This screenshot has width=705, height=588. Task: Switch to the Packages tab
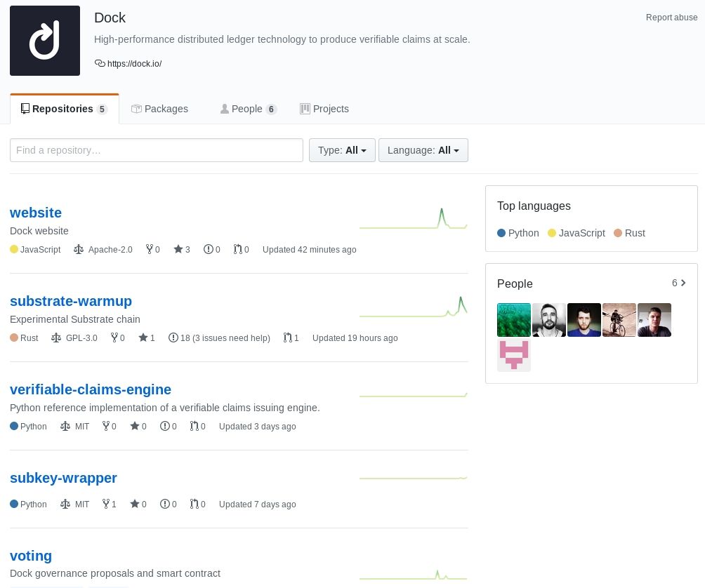pyautogui.click(x=159, y=109)
